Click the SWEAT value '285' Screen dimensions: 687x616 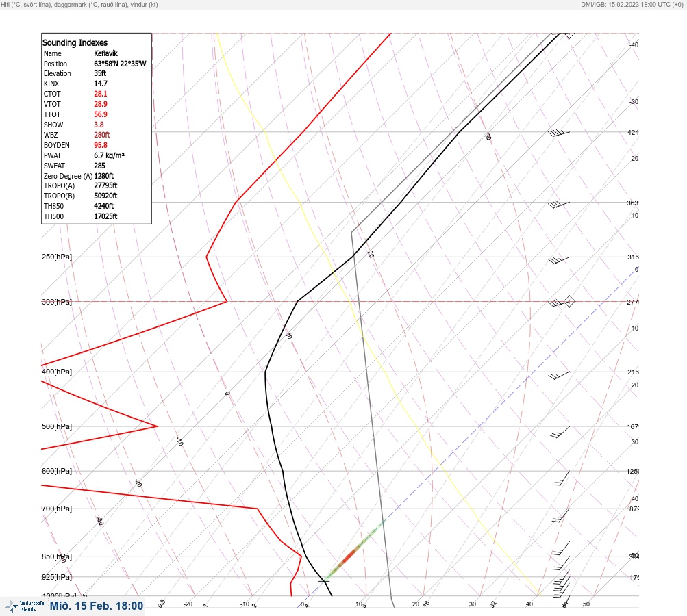point(99,166)
